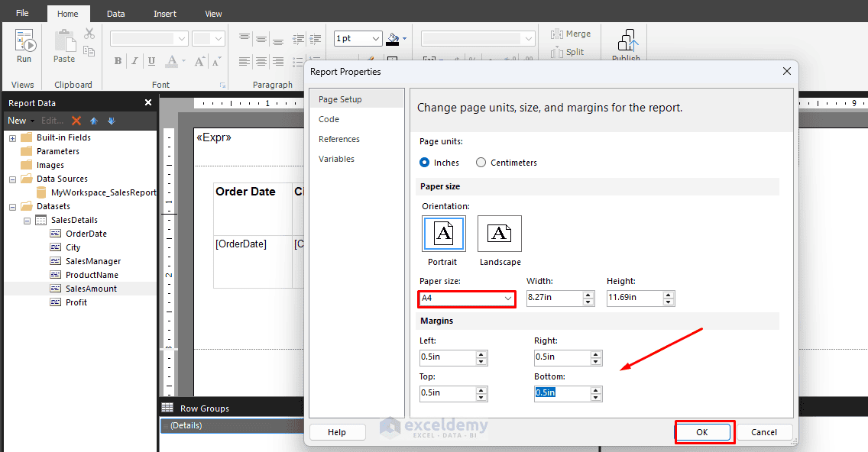Click the Paste icon in Clipboard
The image size is (868, 452).
pyautogui.click(x=64, y=40)
